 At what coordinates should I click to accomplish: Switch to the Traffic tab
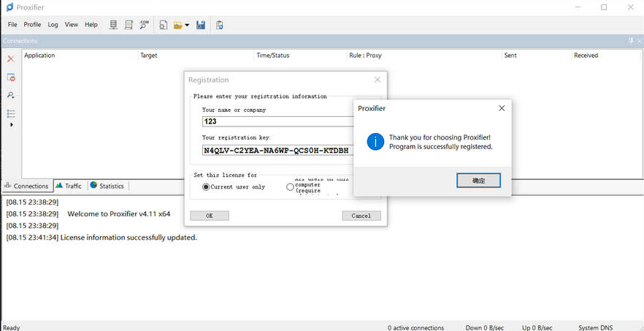pyautogui.click(x=69, y=186)
